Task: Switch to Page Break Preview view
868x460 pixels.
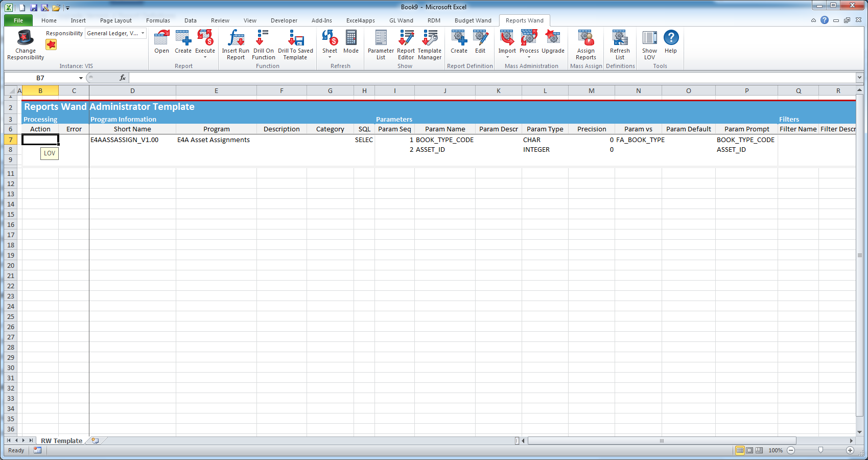Action: [x=759, y=450]
